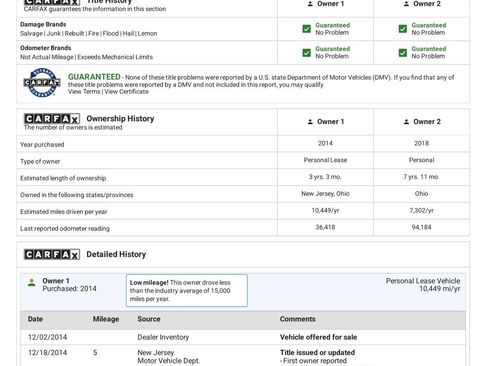Click the green owner icon in Detailed History
The width and height of the screenshot is (488, 366).
click(x=32, y=282)
